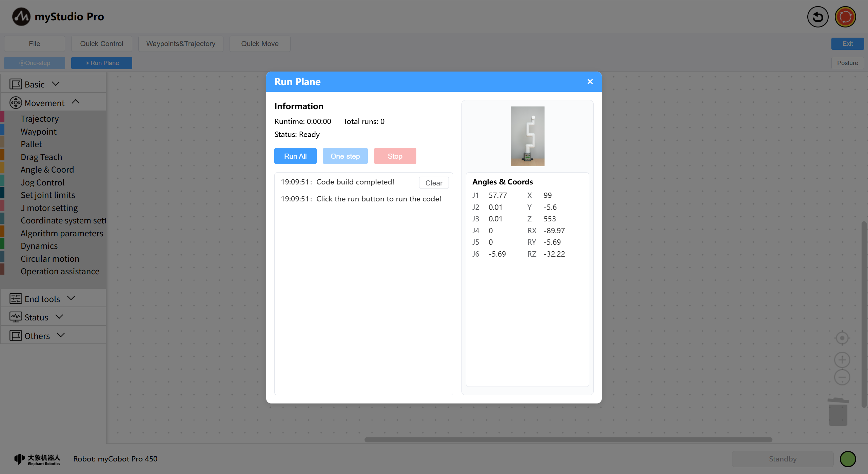This screenshot has width=868, height=474.
Task: Open the Quick Control menu
Action: pyautogui.click(x=101, y=44)
